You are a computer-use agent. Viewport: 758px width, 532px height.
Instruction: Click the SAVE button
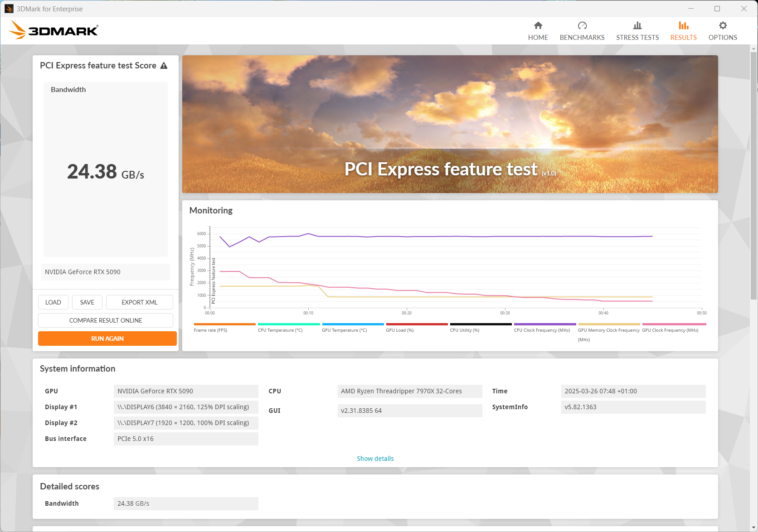[87, 302]
